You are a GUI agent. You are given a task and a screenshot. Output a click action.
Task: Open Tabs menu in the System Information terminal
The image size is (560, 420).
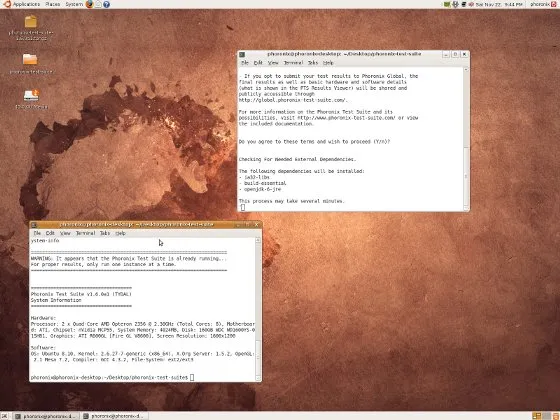105,233
